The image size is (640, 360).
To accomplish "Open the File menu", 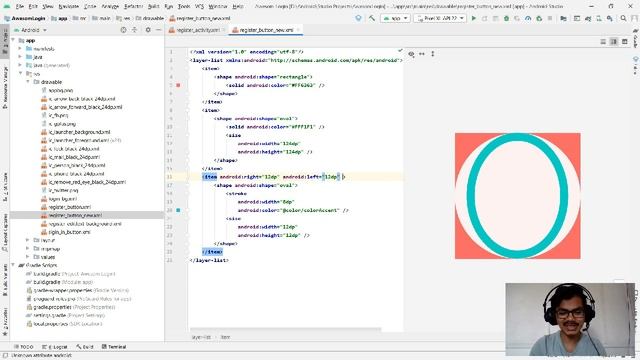I will coord(20,7).
